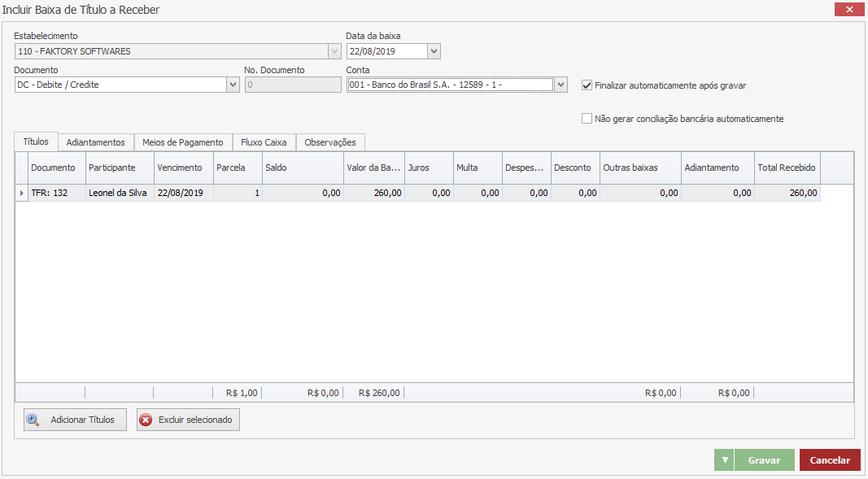
Task: Click the row indicator arrow for TFR: 132
Action: coord(22,194)
